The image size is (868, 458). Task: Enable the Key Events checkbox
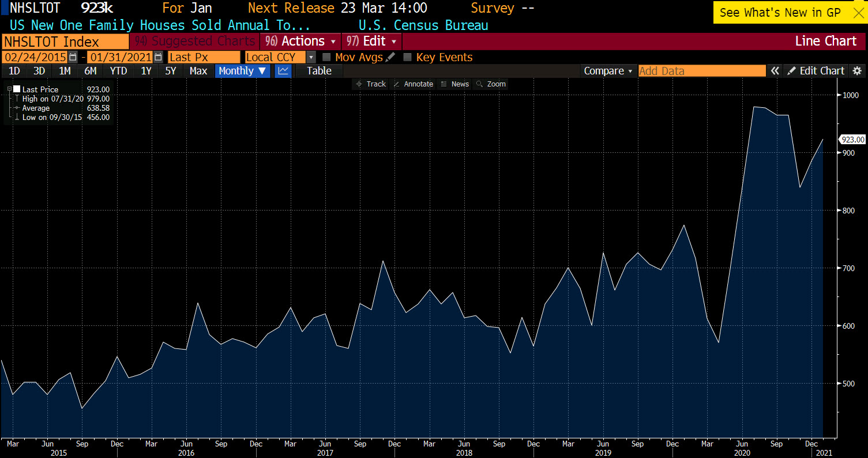(x=407, y=57)
